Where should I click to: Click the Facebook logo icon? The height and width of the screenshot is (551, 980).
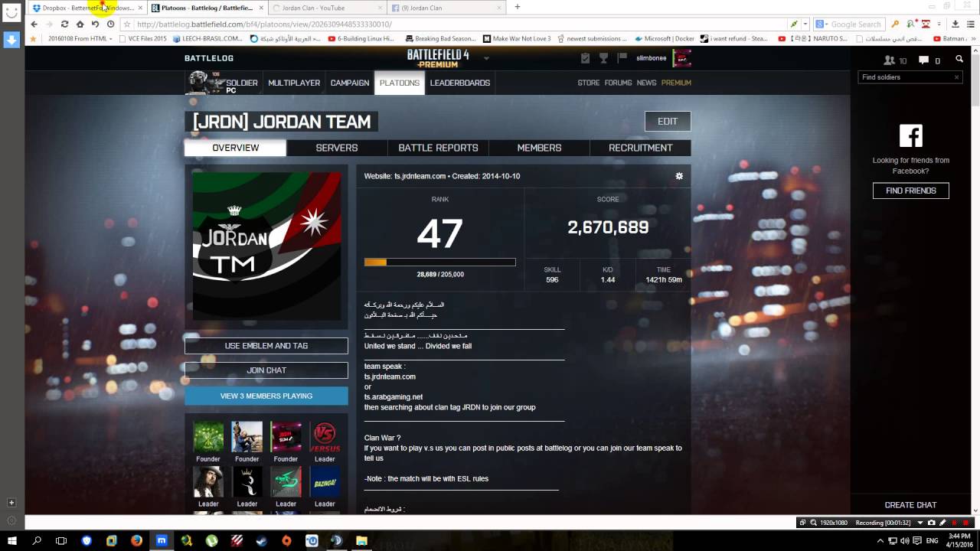(x=911, y=135)
